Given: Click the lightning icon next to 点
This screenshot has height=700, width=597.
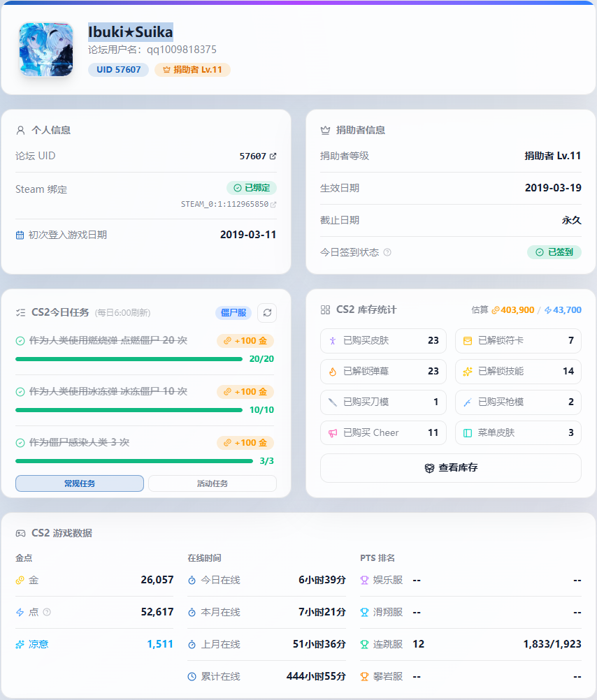Looking at the screenshot, I should [20, 613].
